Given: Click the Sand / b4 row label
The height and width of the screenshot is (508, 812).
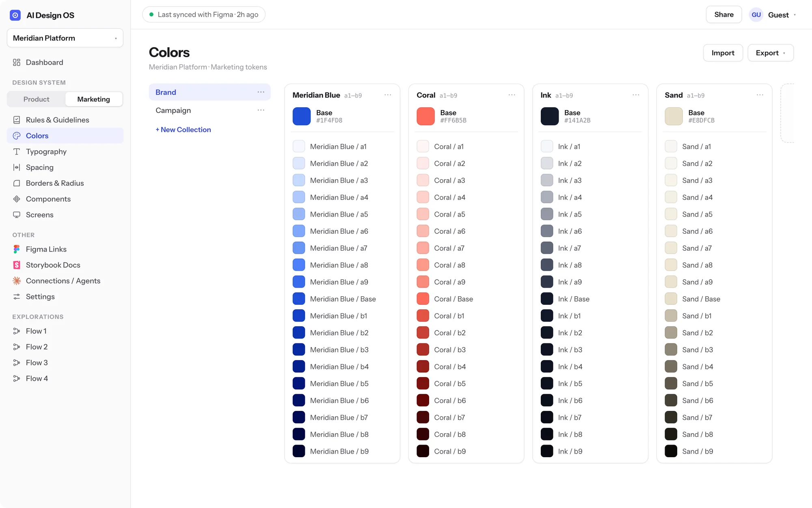Looking at the screenshot, I should pyautogui.click(x=698, y=367).
